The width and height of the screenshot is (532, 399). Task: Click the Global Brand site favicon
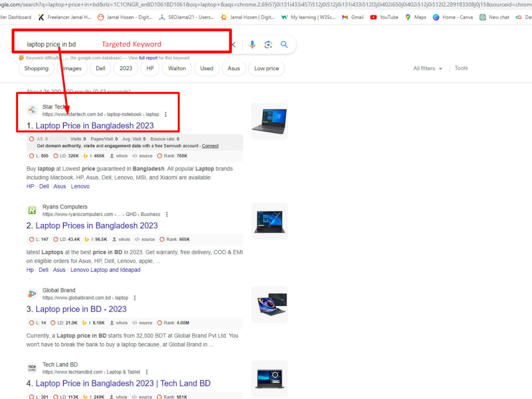click(32, 294)
